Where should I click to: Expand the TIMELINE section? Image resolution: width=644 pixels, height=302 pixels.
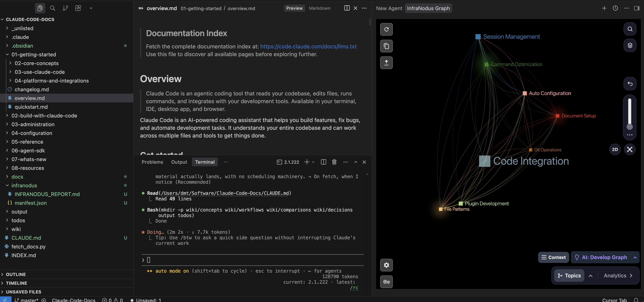(16, 283)
